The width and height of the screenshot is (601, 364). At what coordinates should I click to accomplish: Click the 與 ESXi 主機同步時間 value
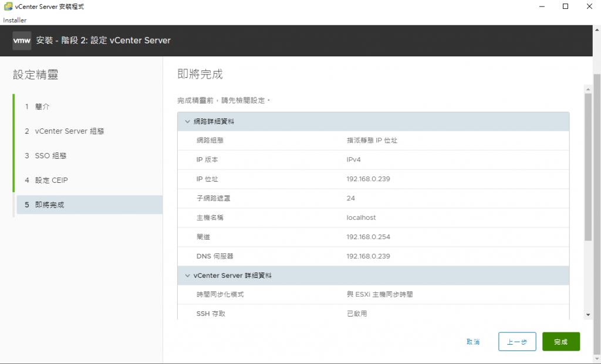click(380, 294)
